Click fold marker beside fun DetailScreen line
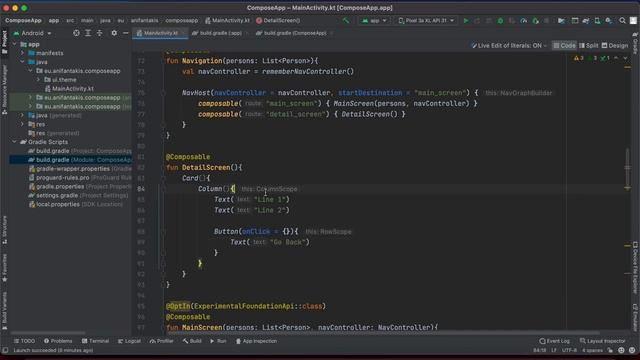This screenshot has width=640, height=360. pyautogui.click(x=163, y=167)
